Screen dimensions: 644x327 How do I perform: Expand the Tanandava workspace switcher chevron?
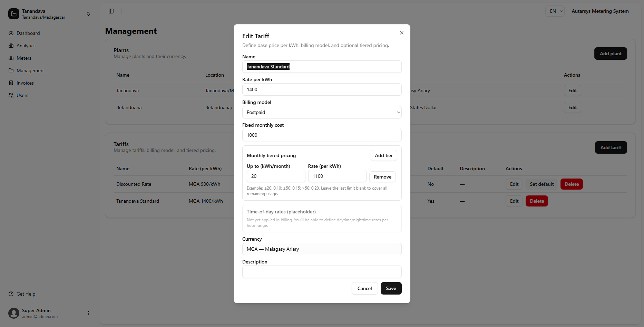click(x=88, y=14)
